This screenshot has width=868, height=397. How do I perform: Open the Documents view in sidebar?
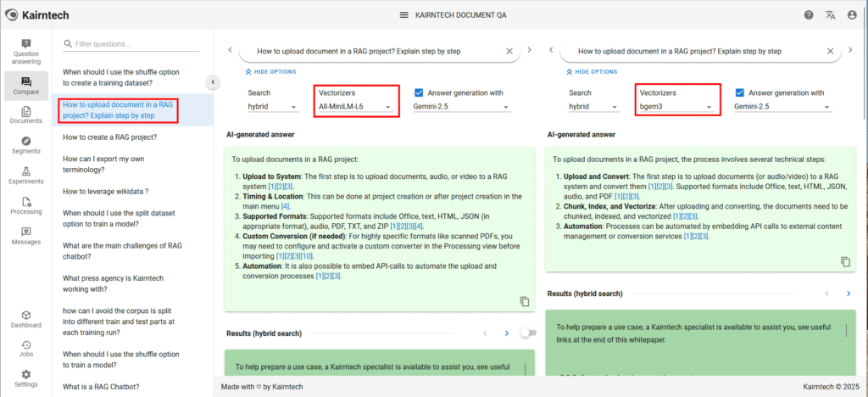click(x=25, y=115)
